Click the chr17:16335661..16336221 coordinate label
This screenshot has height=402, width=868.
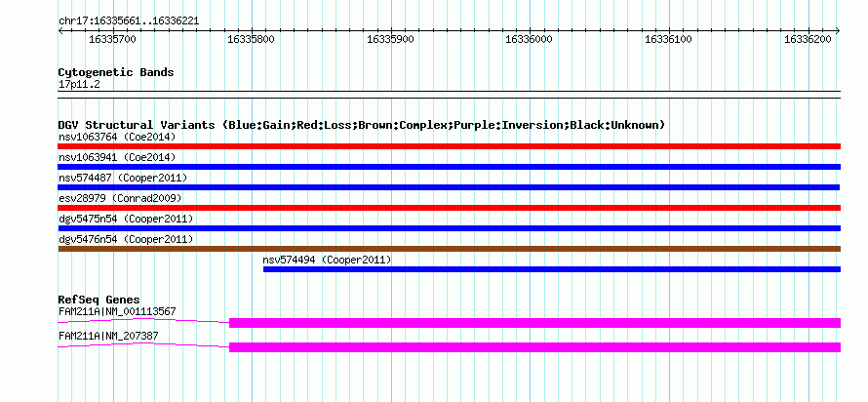coord(129,21)
